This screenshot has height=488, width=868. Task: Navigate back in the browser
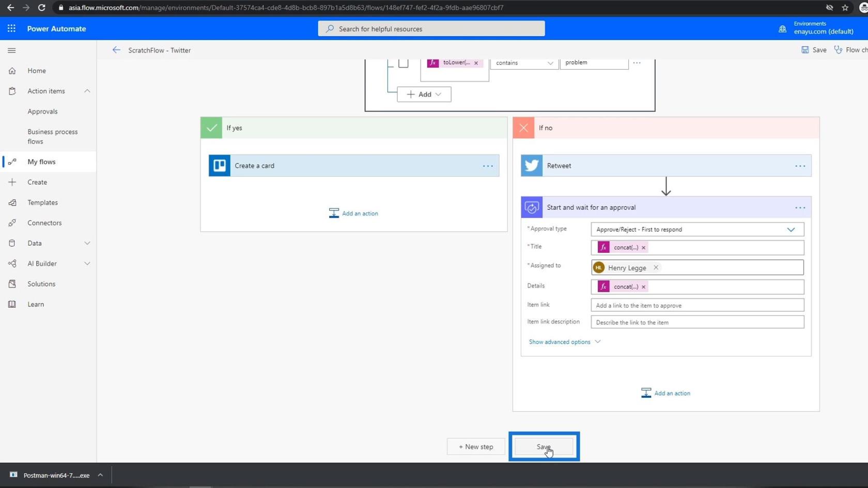coord(10,8)
